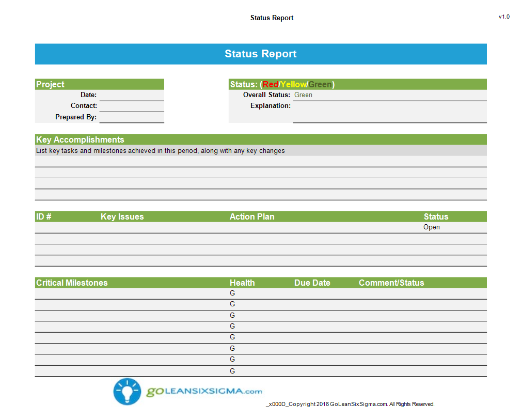Screen dimensions: 522x420
Task: Click the Date input field
Action: pos(132,95)
